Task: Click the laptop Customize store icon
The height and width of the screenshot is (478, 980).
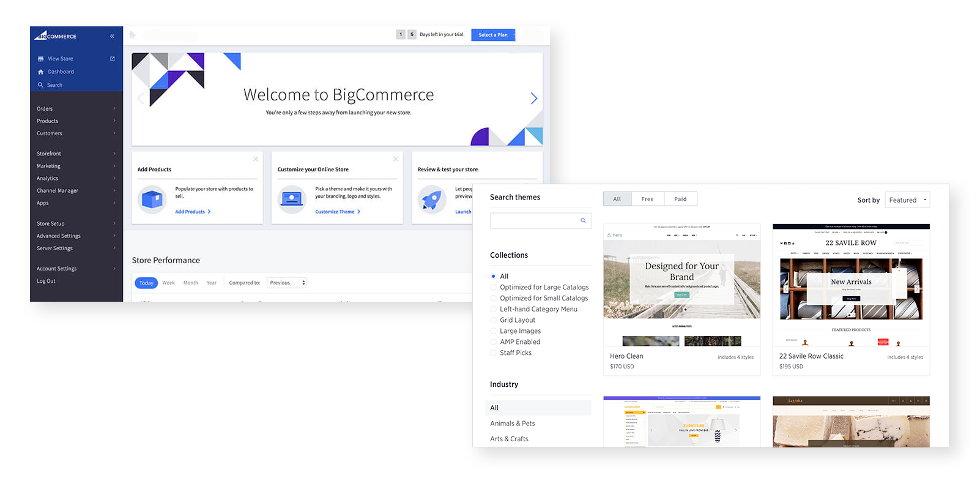Action: point(292,200)
